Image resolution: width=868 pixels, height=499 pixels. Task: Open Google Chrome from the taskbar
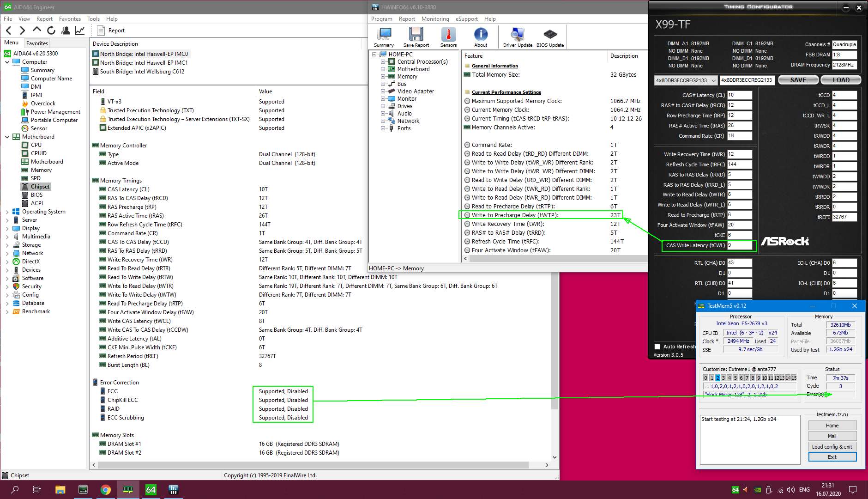tap(106, 490)
